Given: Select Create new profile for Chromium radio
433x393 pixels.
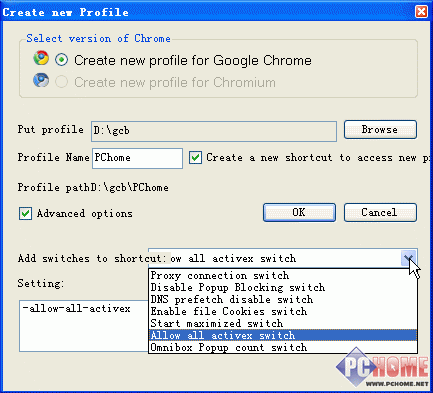Looking at the screenshot, I should click(x=62, y=82).
